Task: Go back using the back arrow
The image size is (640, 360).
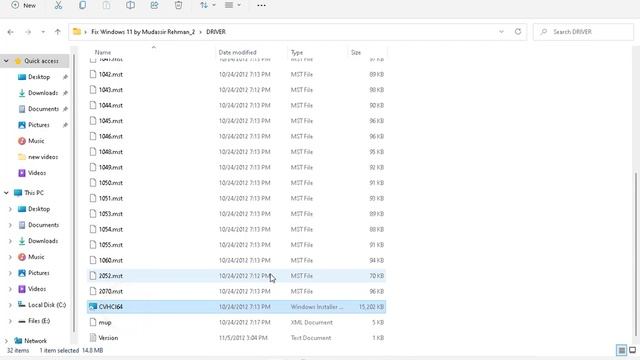Action: click(11, 32)
